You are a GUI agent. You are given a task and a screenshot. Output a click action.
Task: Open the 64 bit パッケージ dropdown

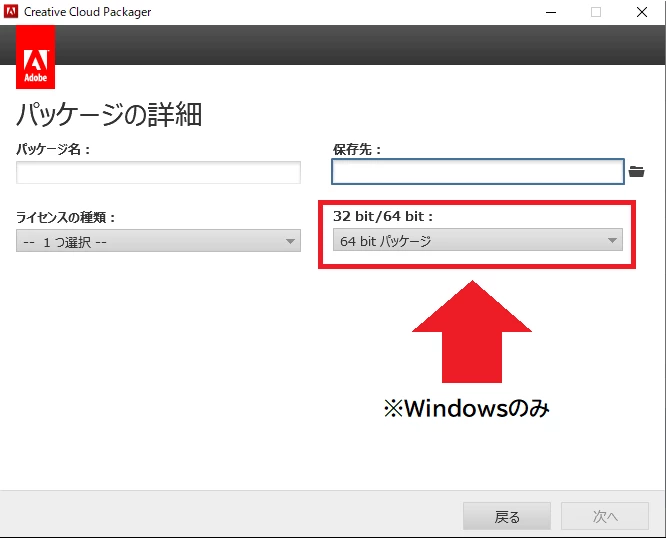click(478, 240)
